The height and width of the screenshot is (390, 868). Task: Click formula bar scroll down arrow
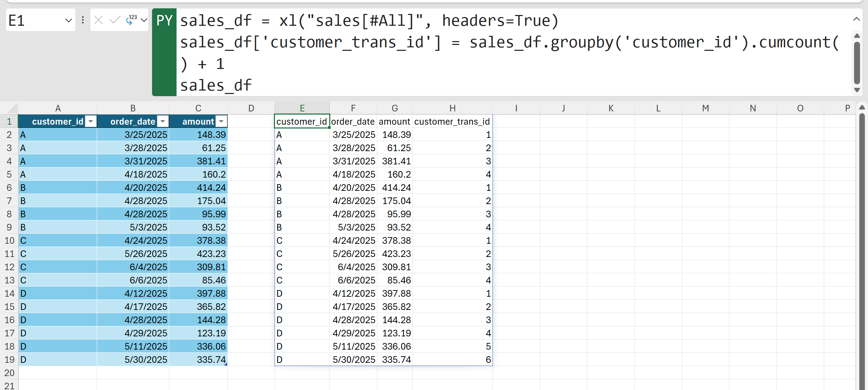click(x=857, y=90)
